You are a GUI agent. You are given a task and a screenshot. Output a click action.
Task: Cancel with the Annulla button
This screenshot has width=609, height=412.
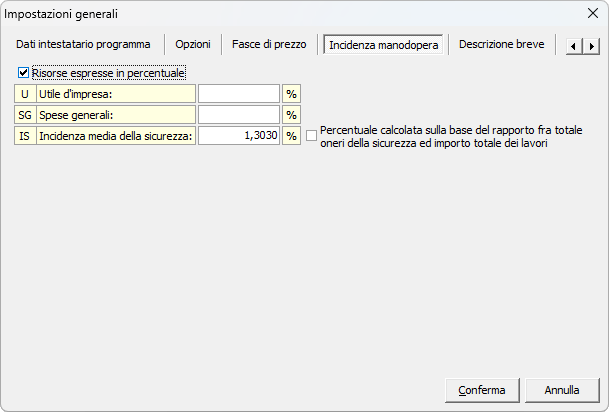562,389
